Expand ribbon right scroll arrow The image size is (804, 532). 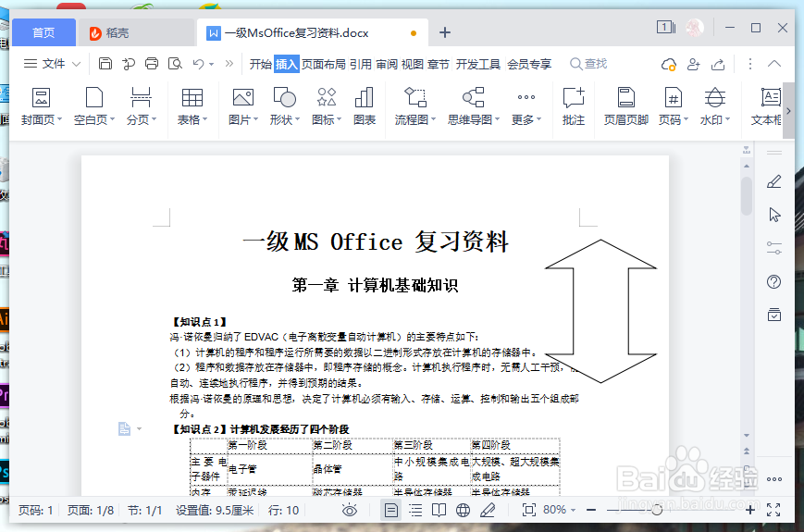point(788,111)
